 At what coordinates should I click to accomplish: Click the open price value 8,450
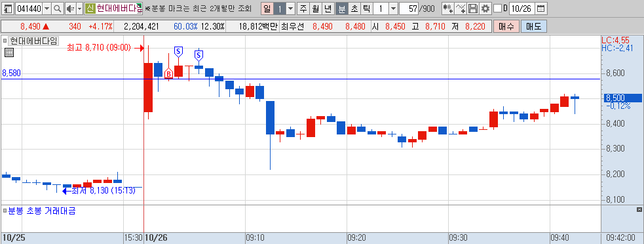point(395,27)
